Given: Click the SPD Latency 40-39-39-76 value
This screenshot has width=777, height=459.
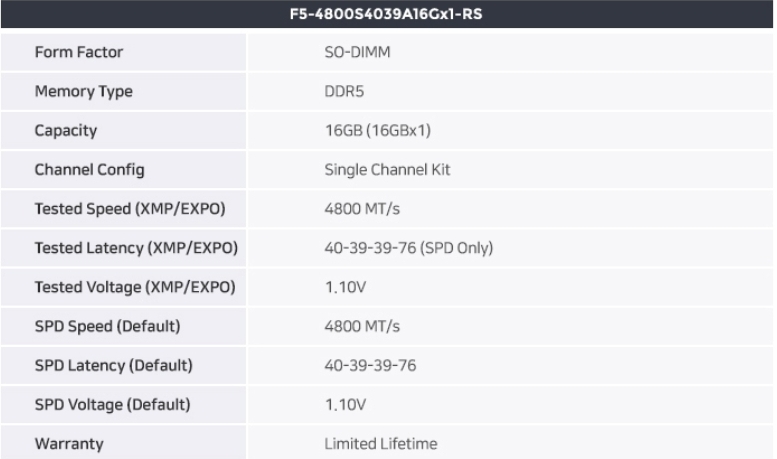Looking at the screenshot, I should point(370,365).
